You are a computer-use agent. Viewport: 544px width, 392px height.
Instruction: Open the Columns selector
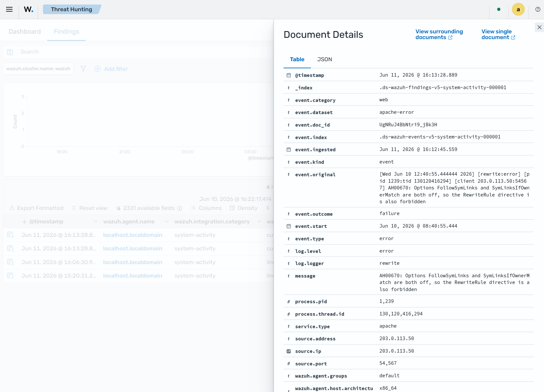pyautogui.click(x=206, y=208)
